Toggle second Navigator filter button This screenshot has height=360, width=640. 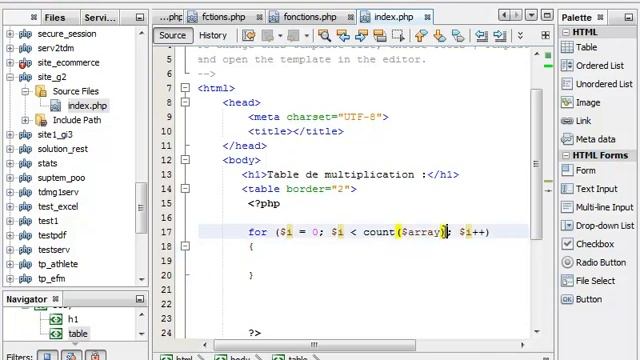(x=71, y=356)
